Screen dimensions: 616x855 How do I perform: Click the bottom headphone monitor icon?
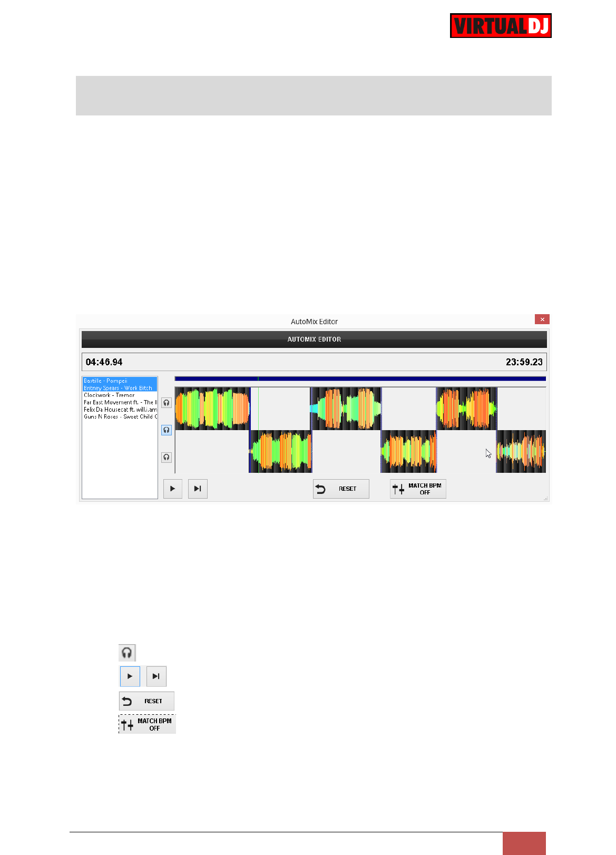click(x=167, y=457)
